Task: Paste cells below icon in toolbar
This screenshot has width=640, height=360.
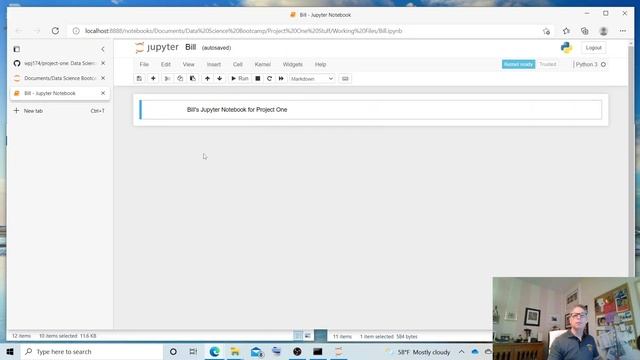Action: (x=193, y=78)
